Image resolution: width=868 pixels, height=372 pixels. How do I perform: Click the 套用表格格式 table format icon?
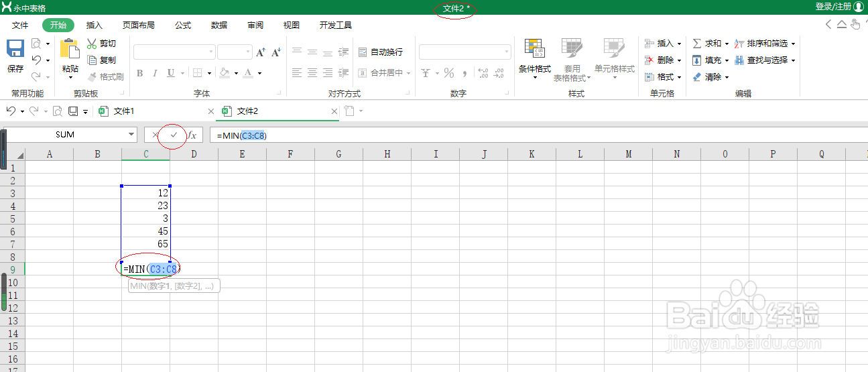tap(572, 48)
